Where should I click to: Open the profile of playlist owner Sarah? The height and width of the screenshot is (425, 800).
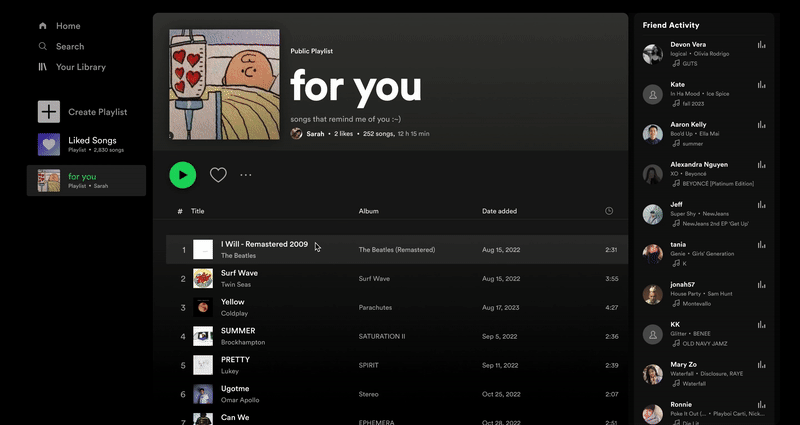click(315, 134)
